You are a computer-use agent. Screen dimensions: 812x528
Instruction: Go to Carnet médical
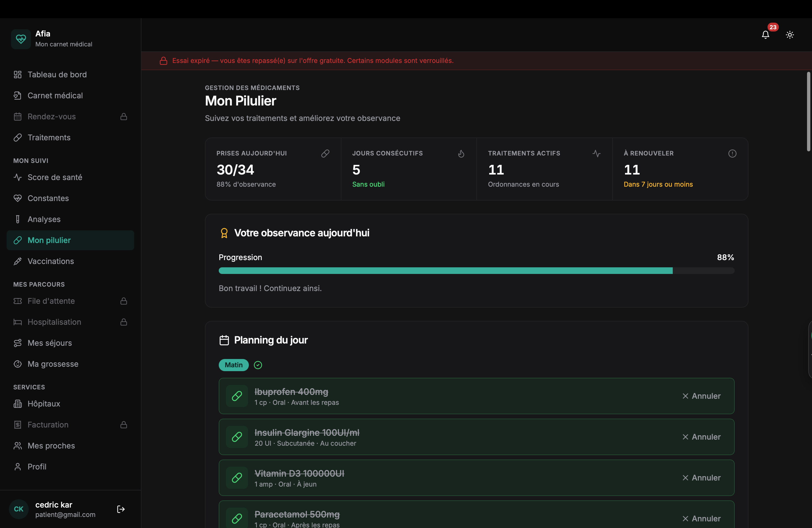70,96
